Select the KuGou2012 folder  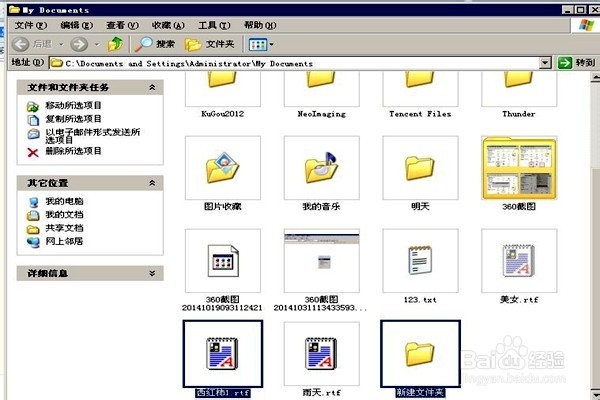tap(223, 94)
